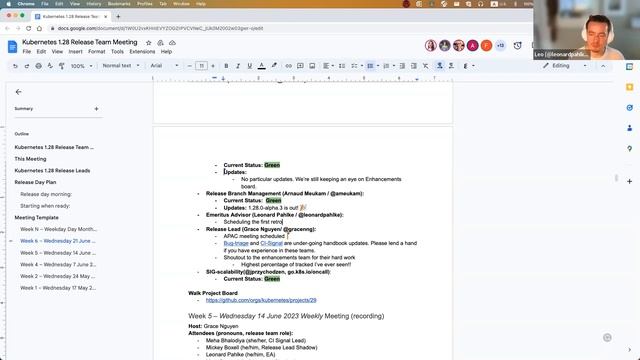Click the Undo arrow in the toolbar
The height and width of the screenshot is (360, 640).
15,66
